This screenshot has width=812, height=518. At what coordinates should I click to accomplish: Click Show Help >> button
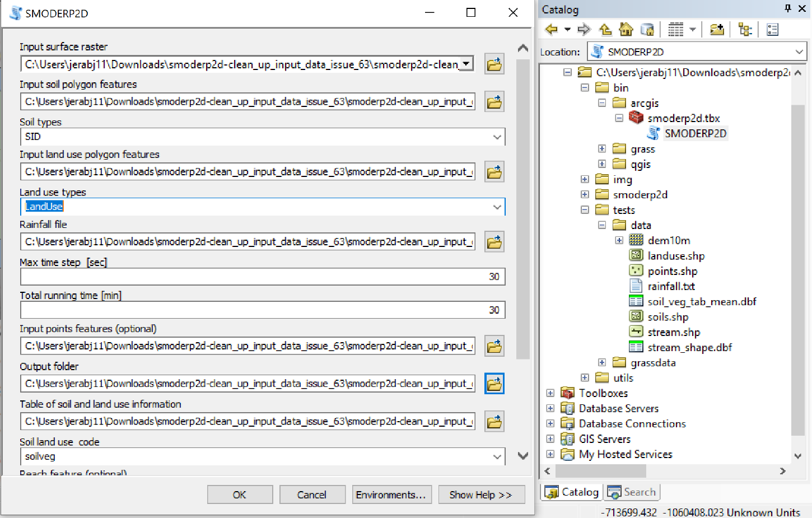(481, 495)
